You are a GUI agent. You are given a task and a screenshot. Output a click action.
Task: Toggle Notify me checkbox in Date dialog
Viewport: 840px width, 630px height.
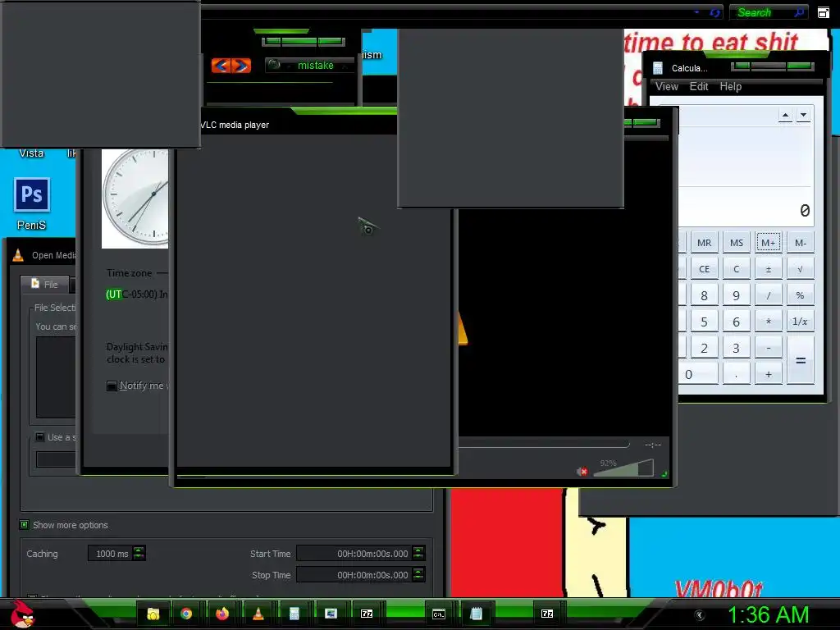pyautogui.click(x=112, y=386)
